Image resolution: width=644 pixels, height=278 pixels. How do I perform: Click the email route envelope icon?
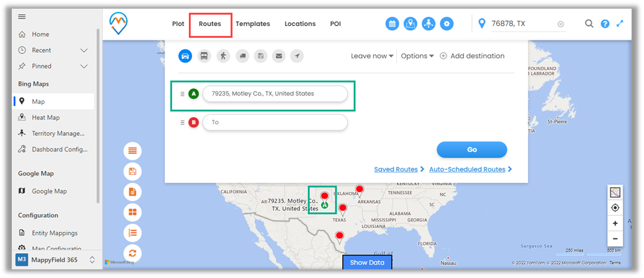pos(279,56)
